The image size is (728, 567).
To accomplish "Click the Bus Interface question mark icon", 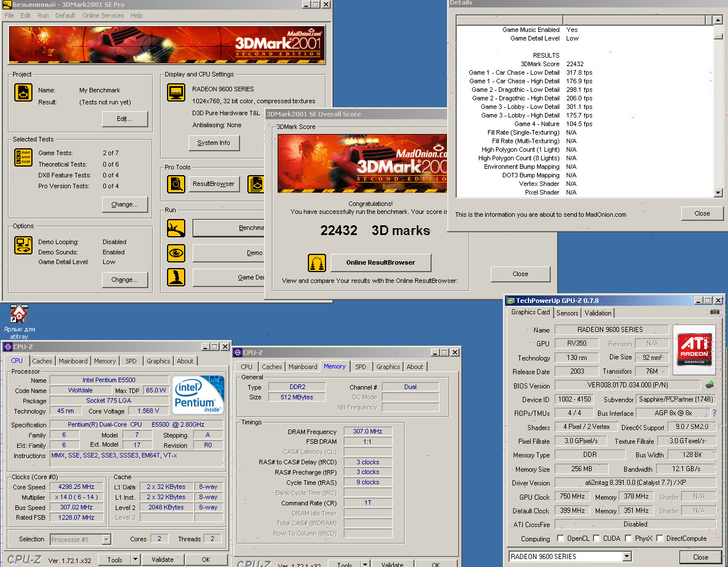I will point(714,413).
